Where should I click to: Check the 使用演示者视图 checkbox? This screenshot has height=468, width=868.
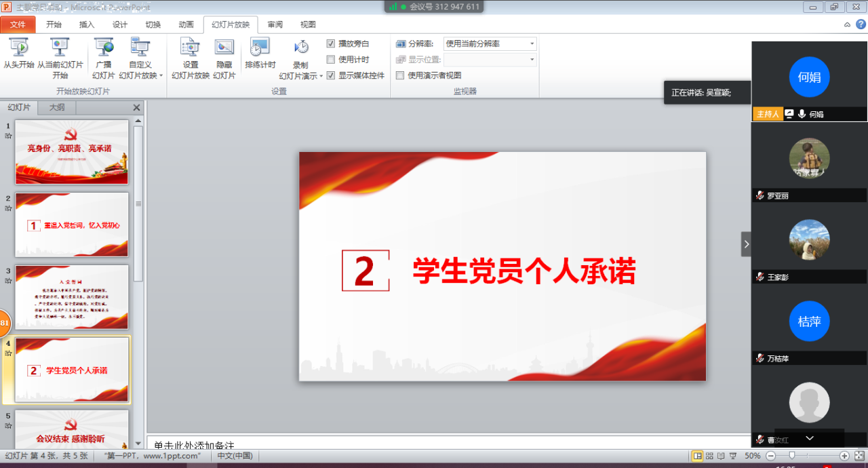click(x=400, y=75)
